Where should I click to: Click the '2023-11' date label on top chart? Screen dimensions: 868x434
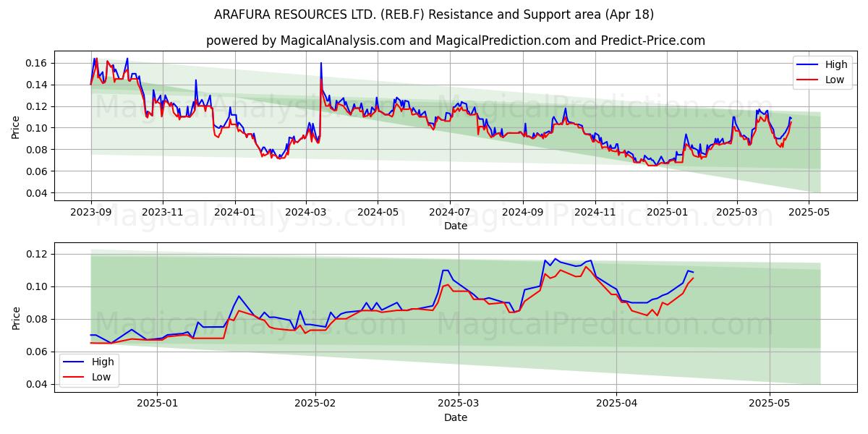[162, 213]
